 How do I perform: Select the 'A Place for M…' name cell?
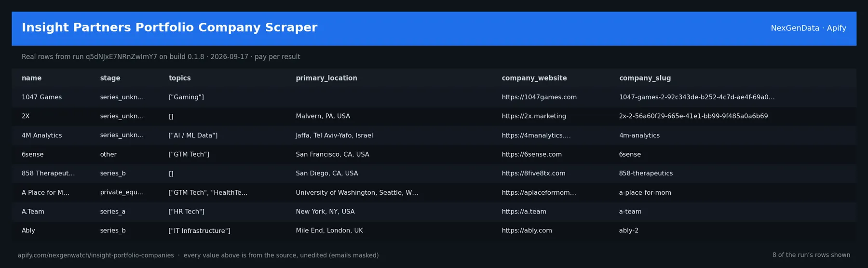click(45, 192)
